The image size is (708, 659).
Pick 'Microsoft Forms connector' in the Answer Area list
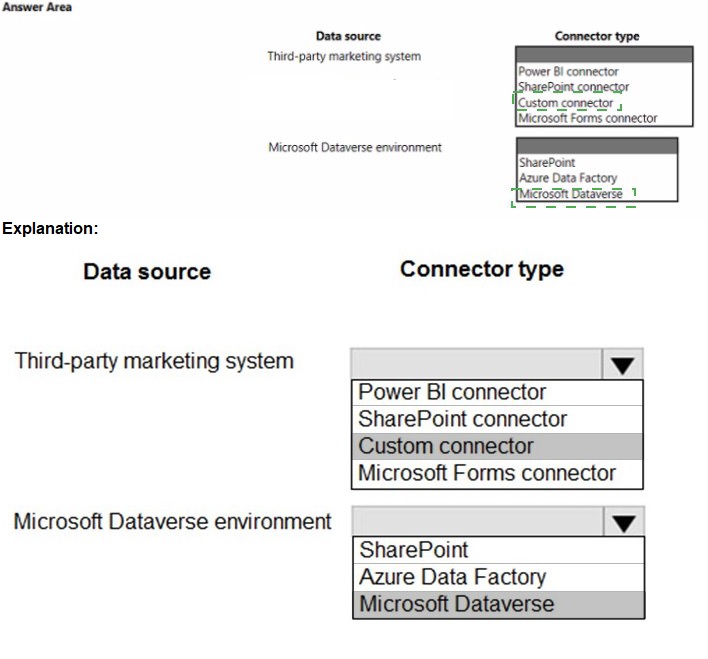(587, 118)
